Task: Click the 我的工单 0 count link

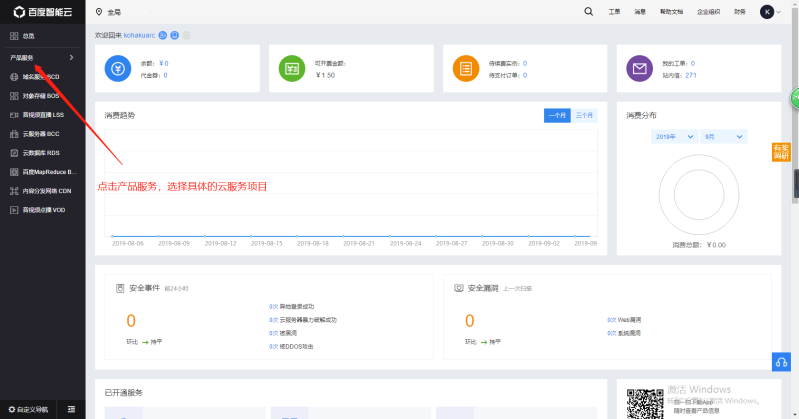Action: coord(693,64)
